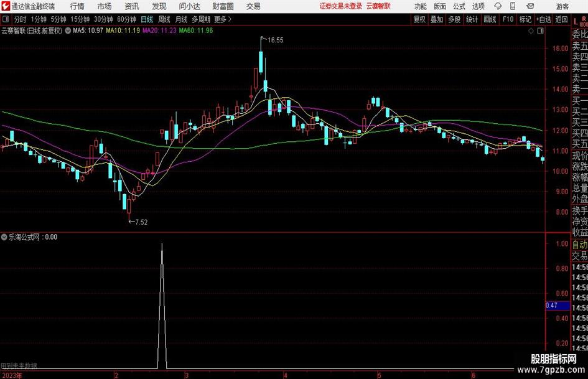Viewport: 588px width, 379px height.
Task: Switch to the 30分钟 period tab
Action: 103,19
